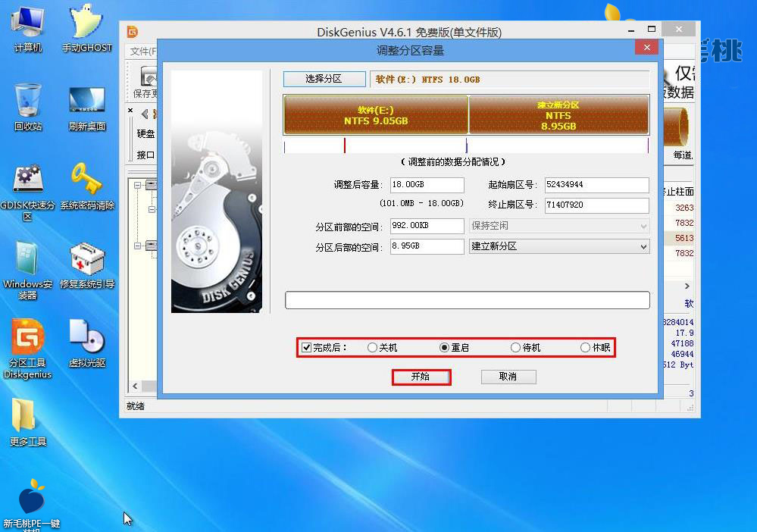Open 修复系统引导 toolbox icon

pos(87,265)
